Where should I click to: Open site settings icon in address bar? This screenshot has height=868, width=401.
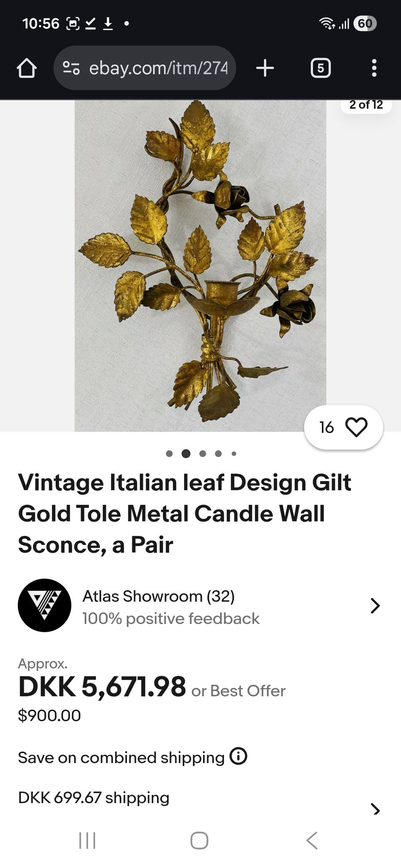tap(71, 68)
